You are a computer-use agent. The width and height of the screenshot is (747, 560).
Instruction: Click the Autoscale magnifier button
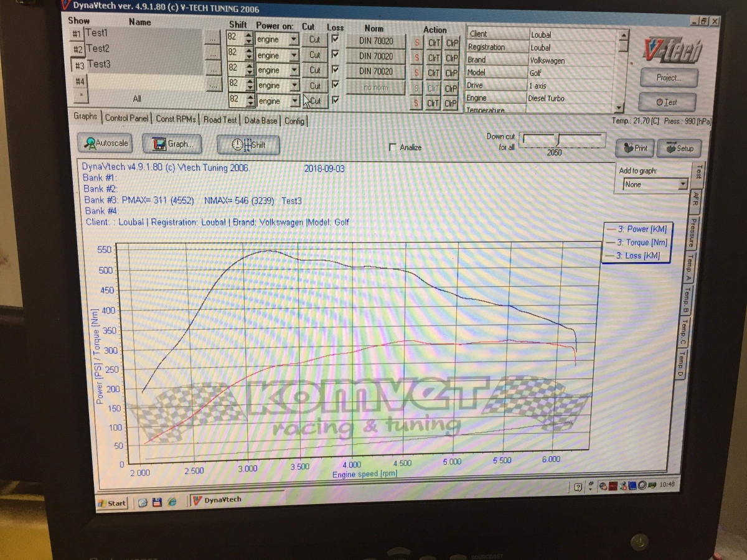104,143
